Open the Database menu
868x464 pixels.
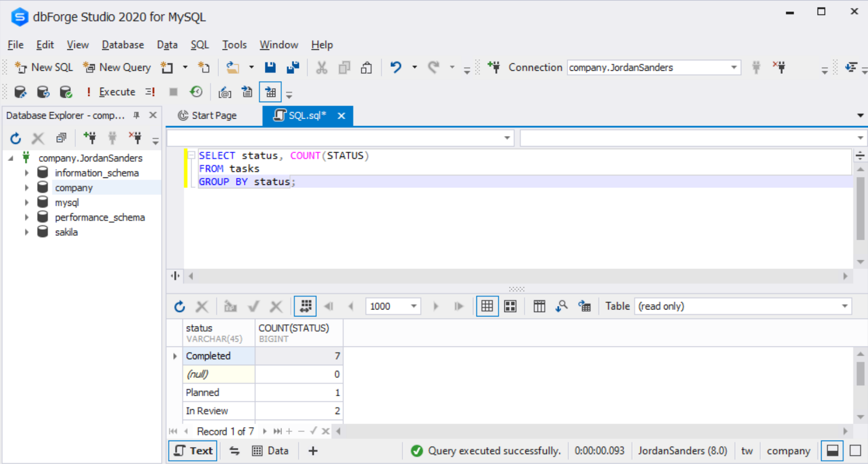123,45
